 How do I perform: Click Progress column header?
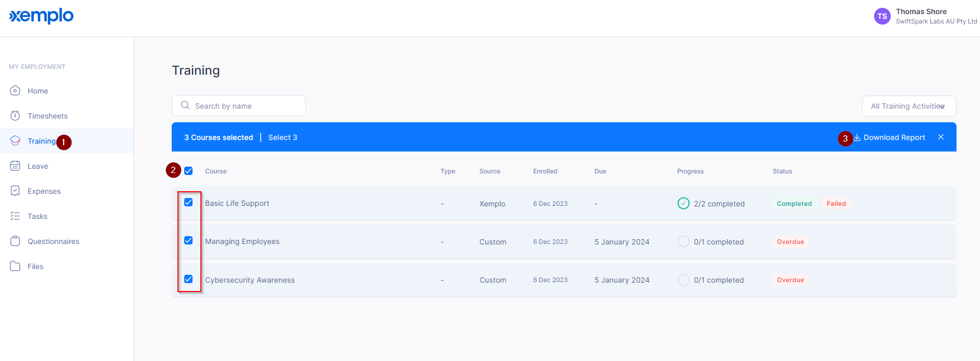point(690,171)
